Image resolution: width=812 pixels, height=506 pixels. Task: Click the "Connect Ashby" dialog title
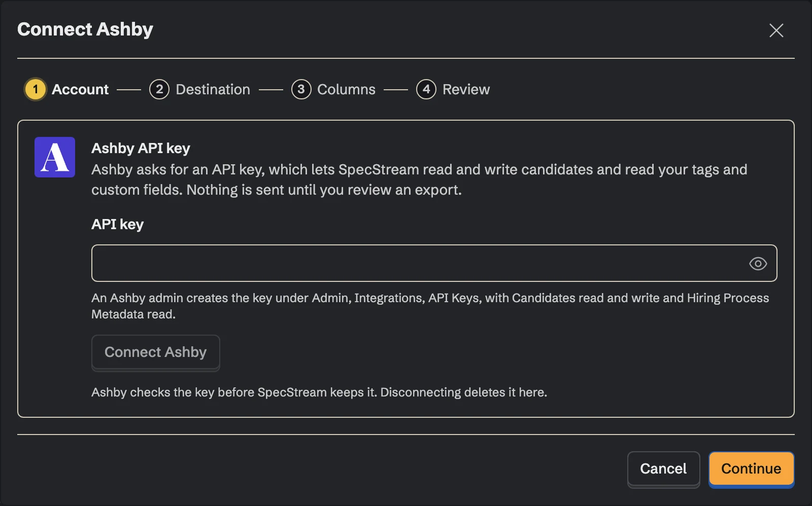click(x=85, y=29)
